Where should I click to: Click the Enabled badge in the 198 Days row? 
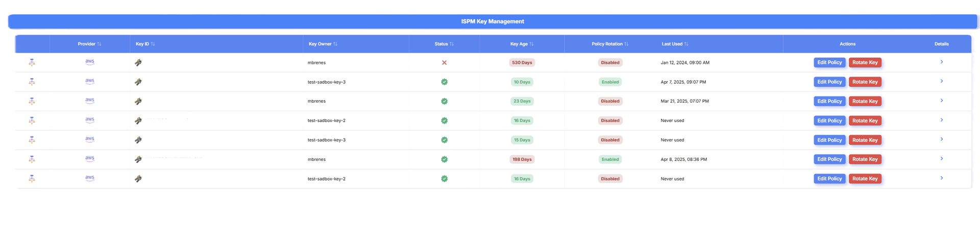tap(610, 159)
